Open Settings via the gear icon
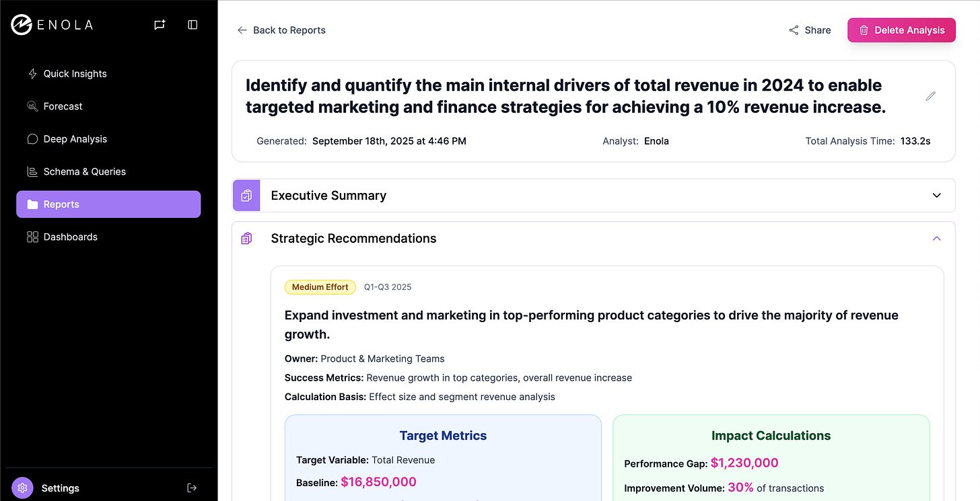980x501 pixels. click(x=22, y=488)
